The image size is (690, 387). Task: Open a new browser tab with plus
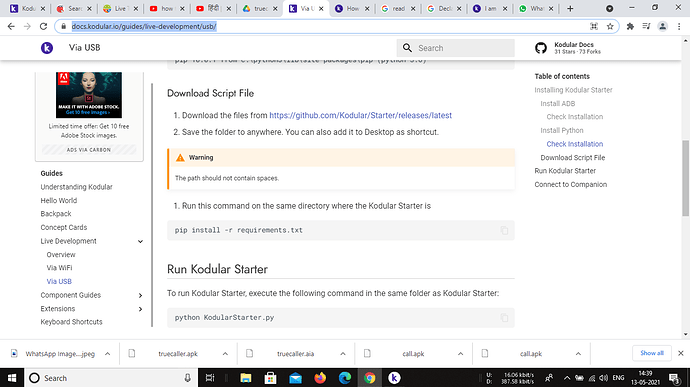[x=570, y=8]
